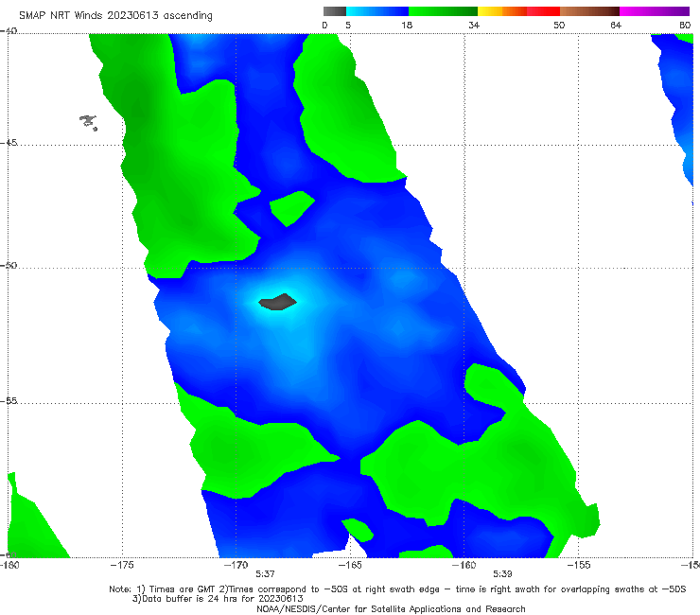The height and width of the screenshot is (615, 700).
Task: Click the colorbar label "50"
Action: [559, 25]
